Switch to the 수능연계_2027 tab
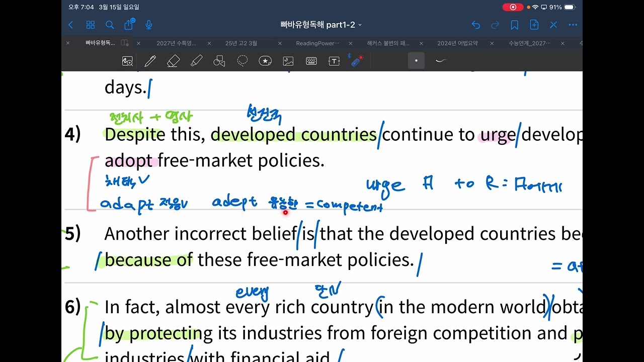This screenshot has height=362, width=644. (530, 43)
